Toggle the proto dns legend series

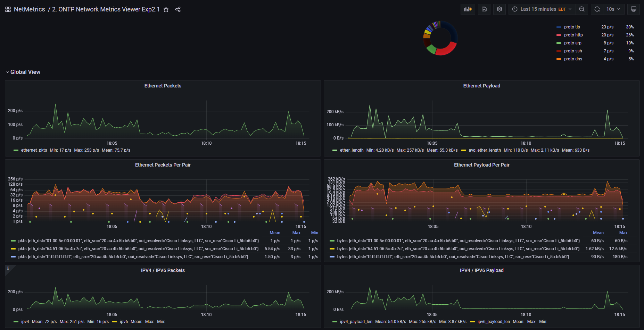tap(573, 59)
